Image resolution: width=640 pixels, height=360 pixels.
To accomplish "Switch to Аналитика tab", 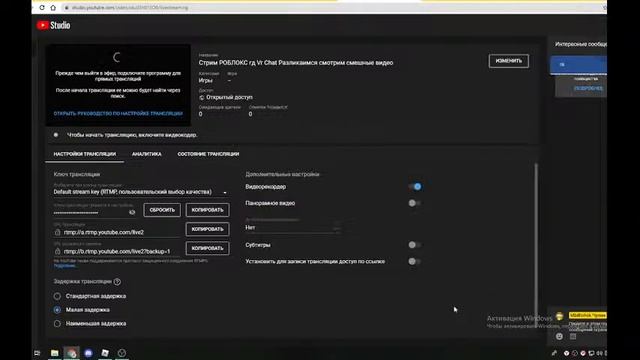I will (147, 154).
